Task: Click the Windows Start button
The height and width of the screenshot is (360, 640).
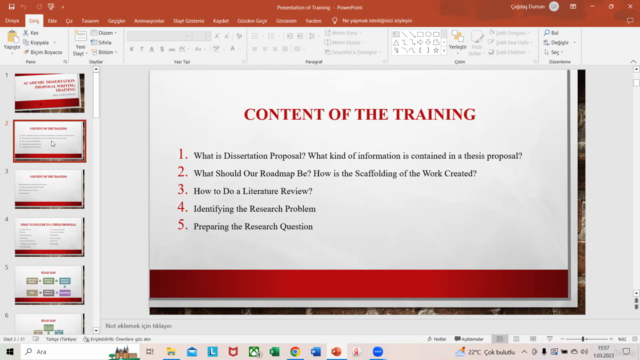Action: (10, 351)
